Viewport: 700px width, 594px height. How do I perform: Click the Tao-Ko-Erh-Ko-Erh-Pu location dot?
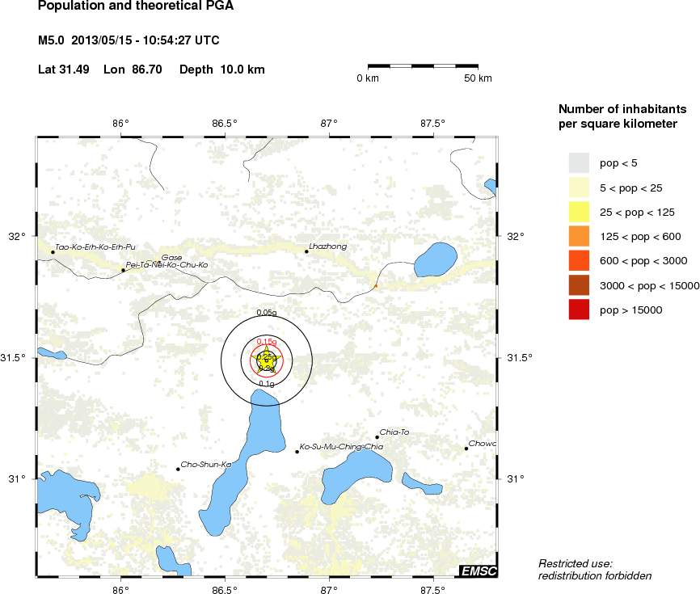53,252
